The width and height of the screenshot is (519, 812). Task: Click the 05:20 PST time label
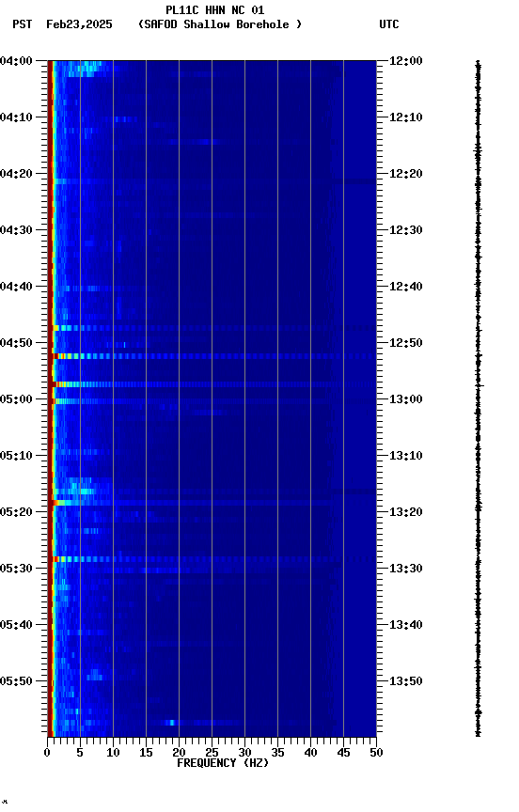[16, 513]
